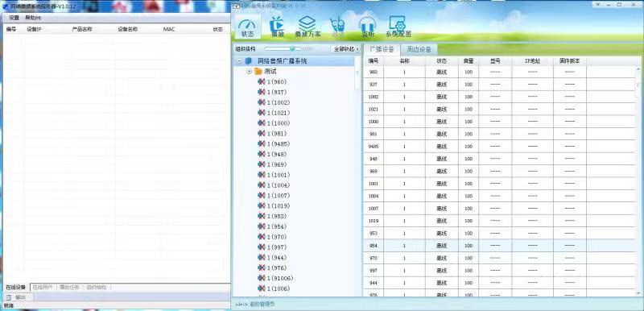The height and width of the screenshot is (311, 644).
Task: Click the device table vertical scrollbar
Action: pos(638,180)
